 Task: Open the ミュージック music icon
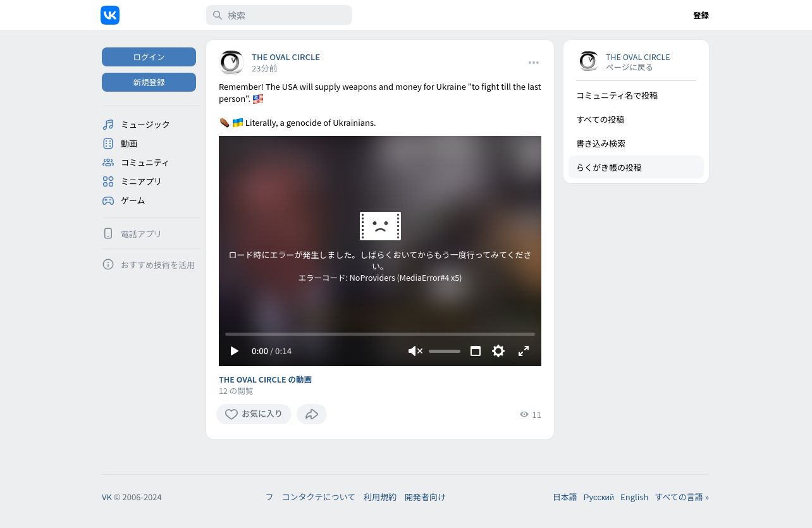(108, 125)
